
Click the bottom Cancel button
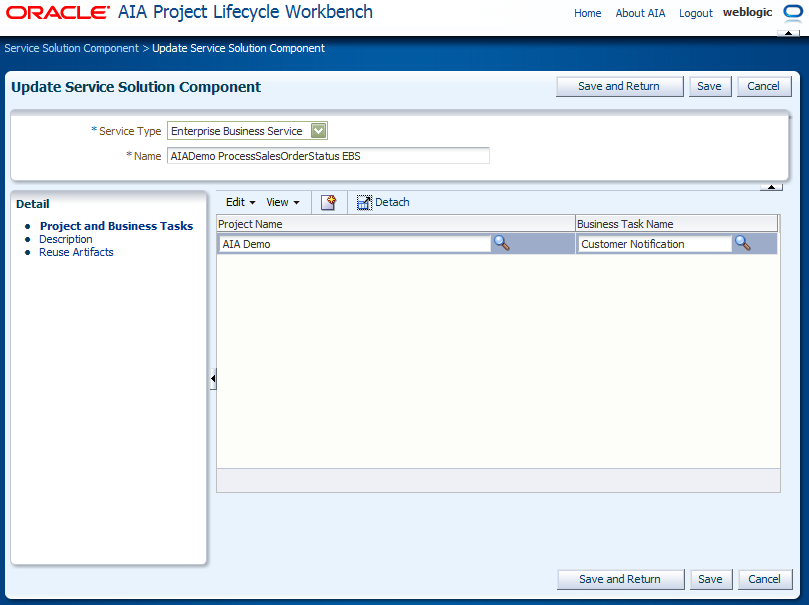pos(765,579)
